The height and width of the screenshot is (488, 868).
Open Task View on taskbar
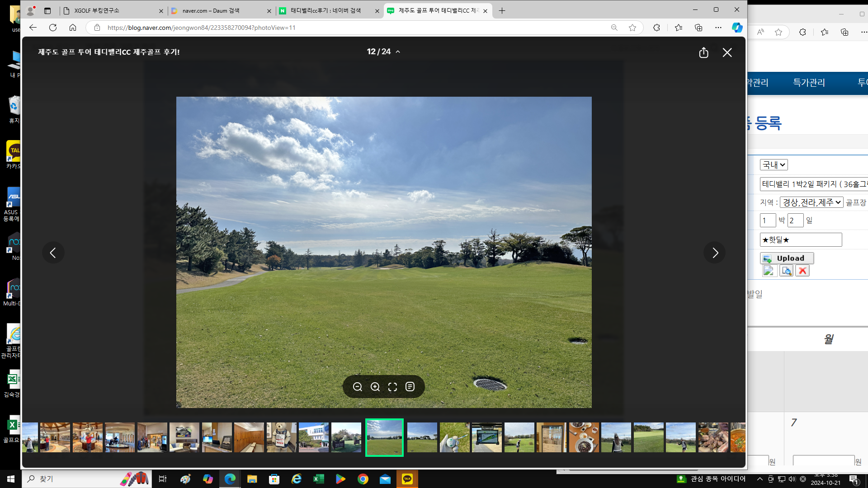pyautogui.click(x=163, y=479)
